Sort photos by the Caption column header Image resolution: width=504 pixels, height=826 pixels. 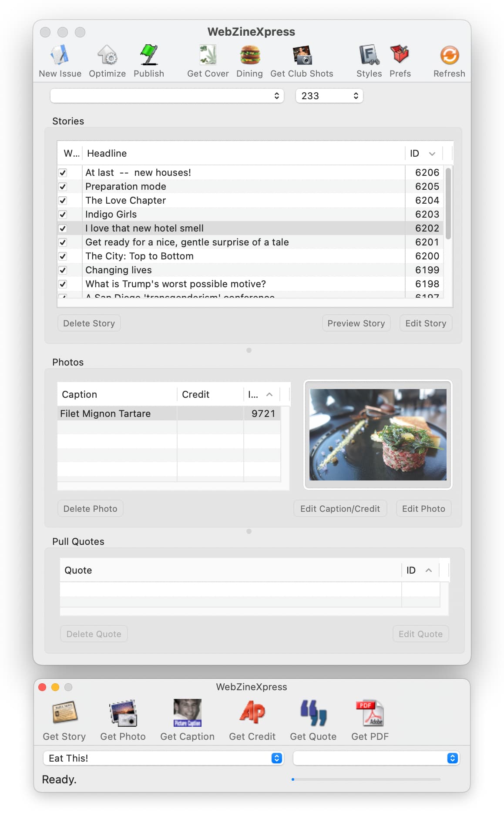(117, 394)
